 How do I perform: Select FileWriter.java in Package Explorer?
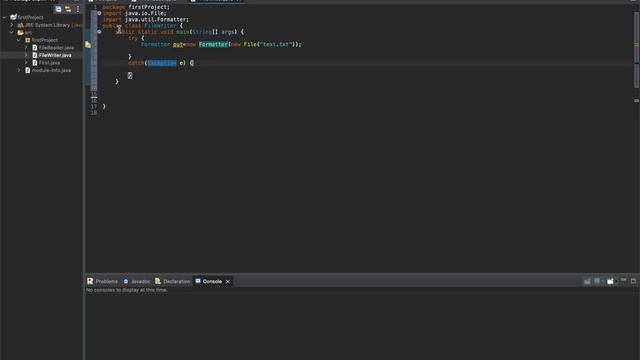tap(55, 55)
